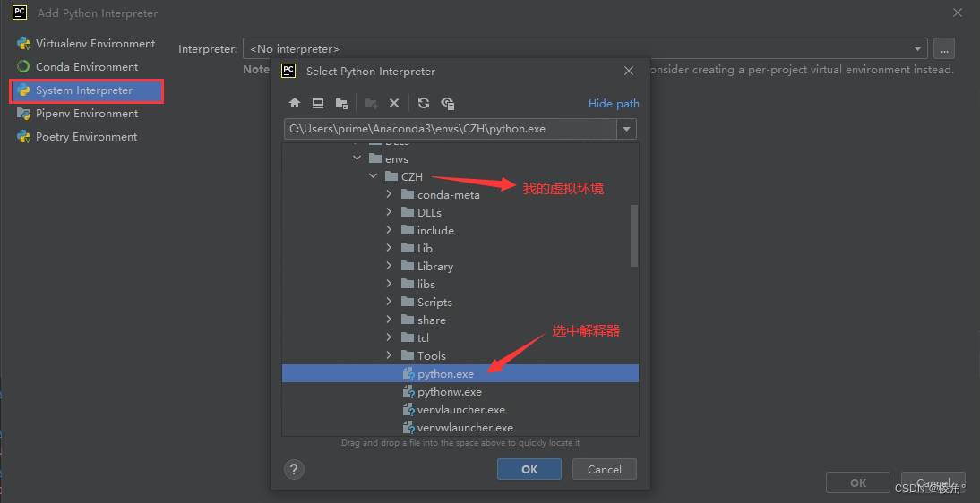Expand the conda-meta folder

(x=389, y=194)
